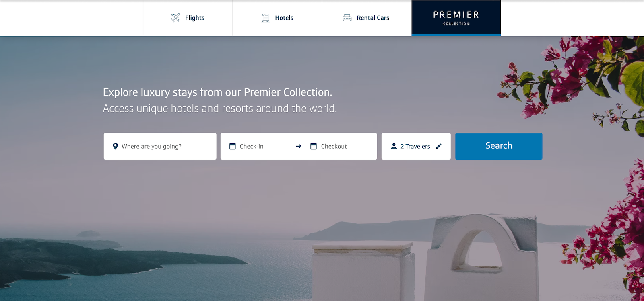Click the calendar icon next to Check-in
644x301 pixels.
pos(233,146)
